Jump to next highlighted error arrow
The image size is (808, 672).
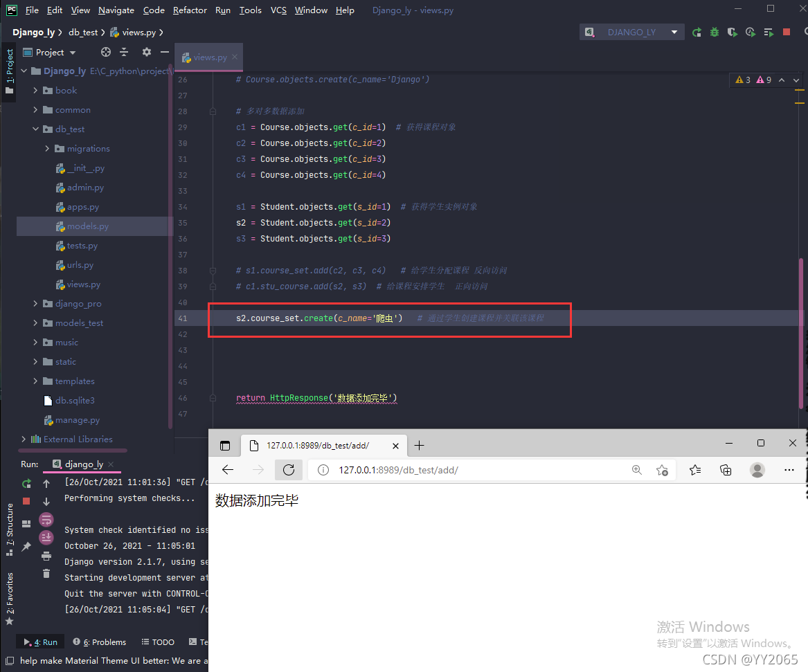point(796,80)
